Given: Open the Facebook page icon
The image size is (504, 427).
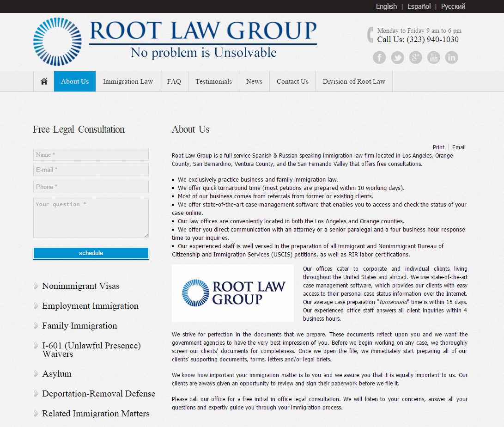Looking at the screenshot, I should (x=379, y=57).
